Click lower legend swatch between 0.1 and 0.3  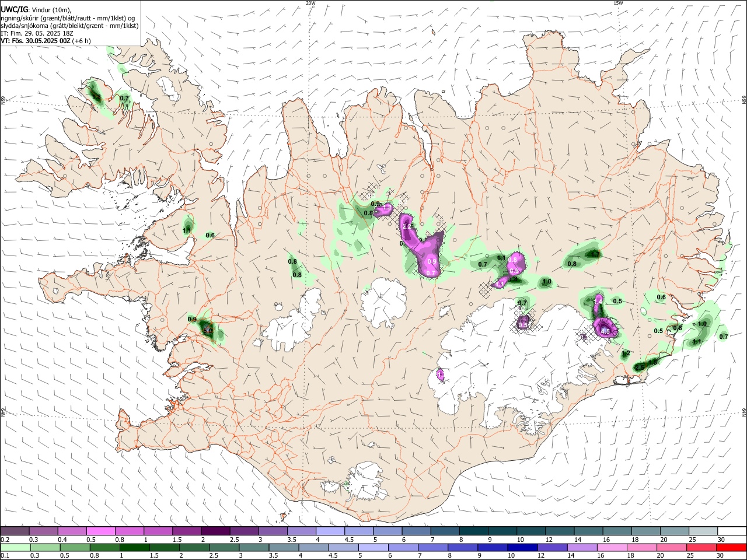pyautogui.click(x=15, y=547)
